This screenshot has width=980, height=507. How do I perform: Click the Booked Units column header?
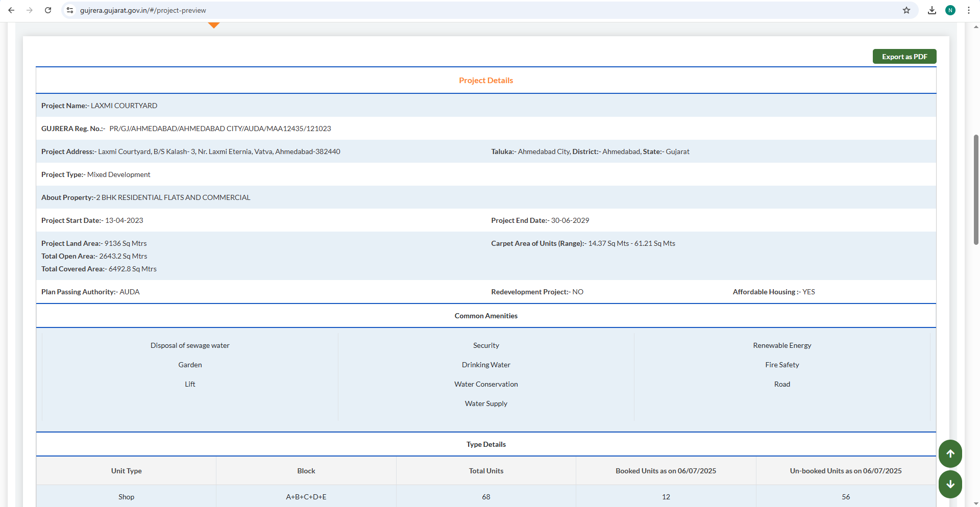[665, 470]
